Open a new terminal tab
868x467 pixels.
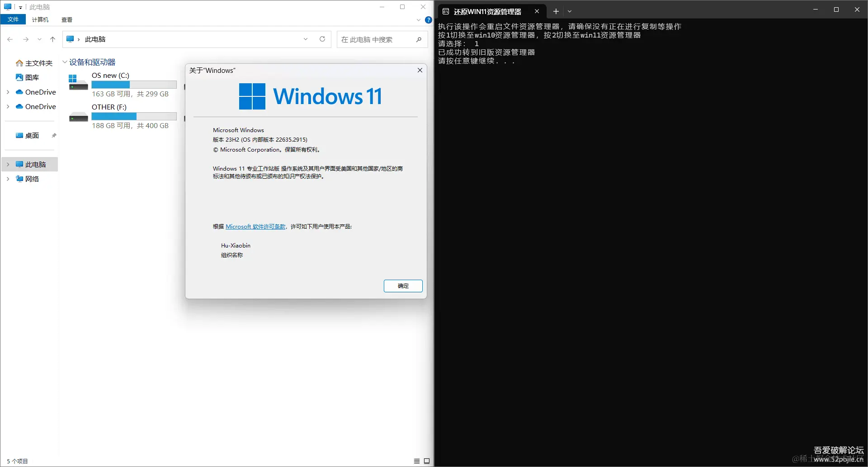(x=556, y=11)
